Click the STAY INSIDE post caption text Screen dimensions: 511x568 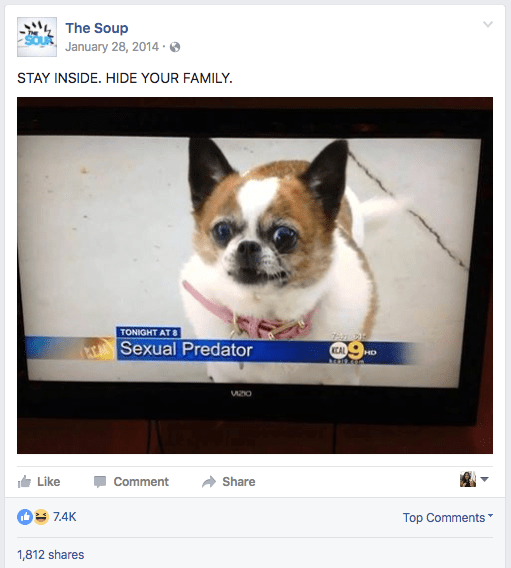click(x=125, y=78)
